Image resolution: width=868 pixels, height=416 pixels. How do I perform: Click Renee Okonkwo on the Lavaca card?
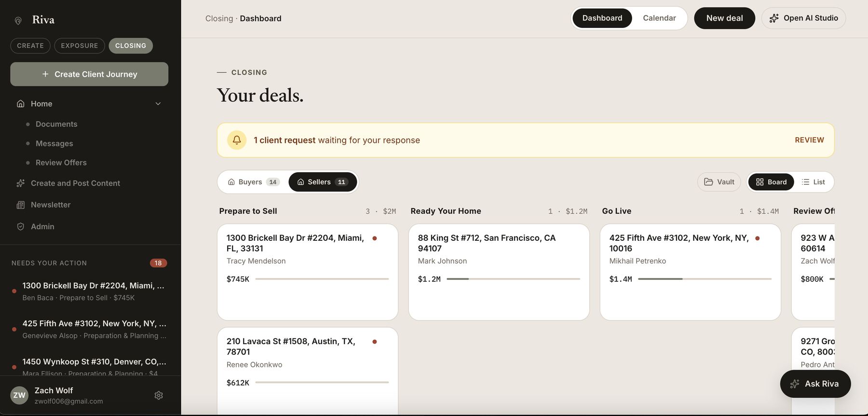(x=254, y=365)
